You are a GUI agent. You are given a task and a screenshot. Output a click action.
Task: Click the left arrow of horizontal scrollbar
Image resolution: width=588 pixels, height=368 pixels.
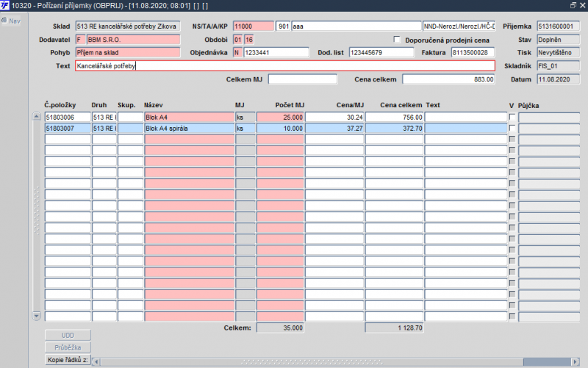(x=96, y=361)
